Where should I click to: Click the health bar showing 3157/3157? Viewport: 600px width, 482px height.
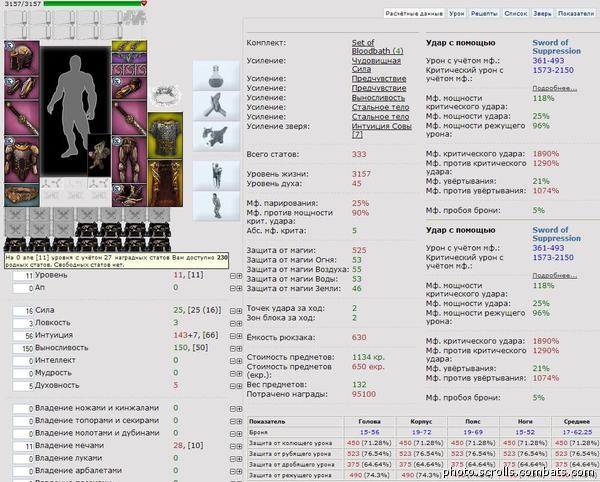[93, 3]
